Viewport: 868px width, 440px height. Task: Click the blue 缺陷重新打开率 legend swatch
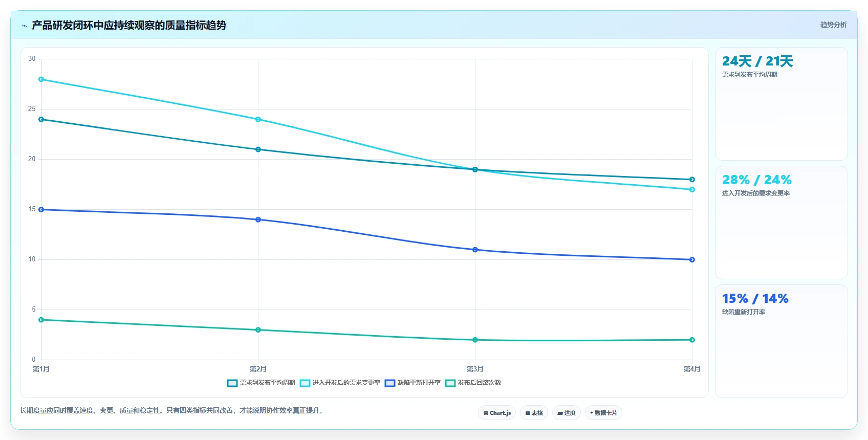390,383
